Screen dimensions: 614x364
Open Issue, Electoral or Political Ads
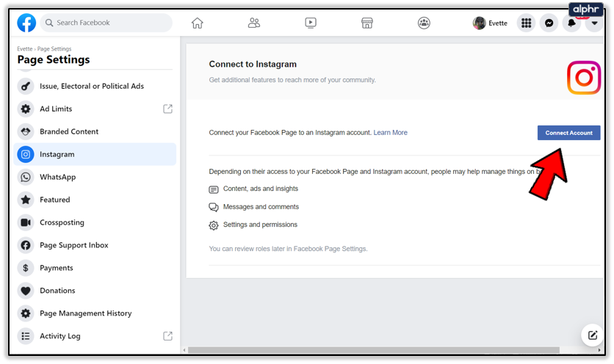click(x=95, y=86)
